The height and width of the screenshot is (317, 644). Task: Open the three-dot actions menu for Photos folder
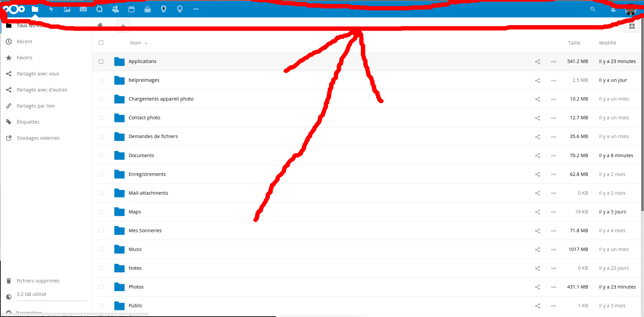pos(554,287)
